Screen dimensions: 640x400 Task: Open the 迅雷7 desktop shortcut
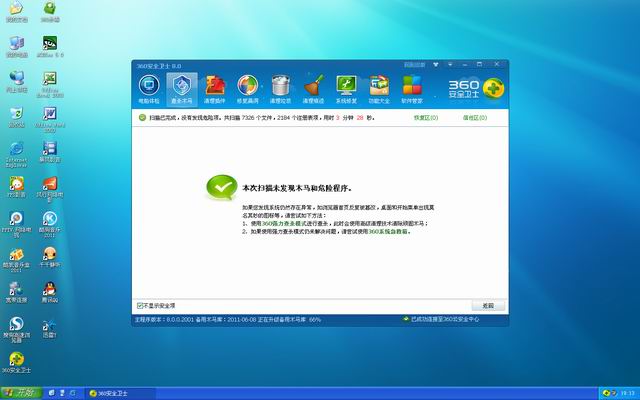click(50, 327)
